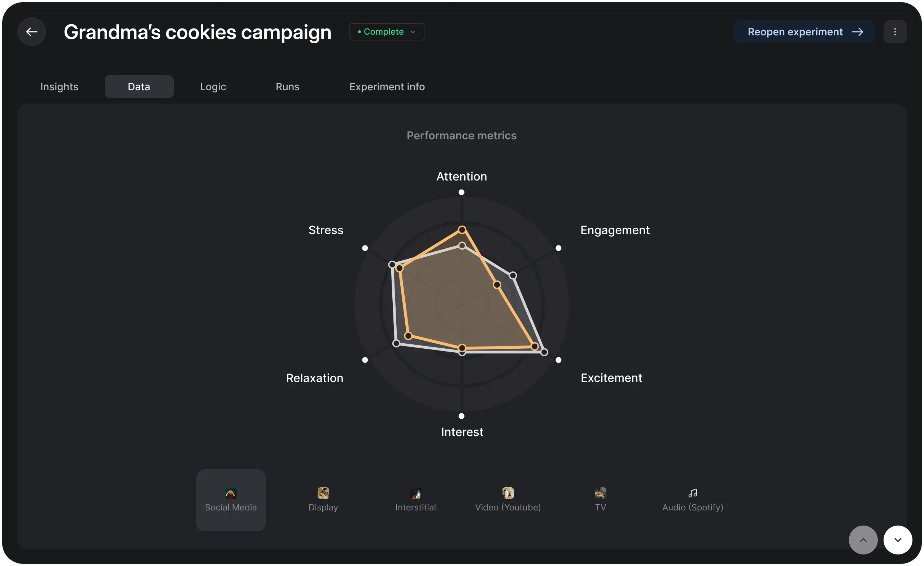Open the Complete status dropdown
The height and width of the screenshot is (566, 924).
386,31
